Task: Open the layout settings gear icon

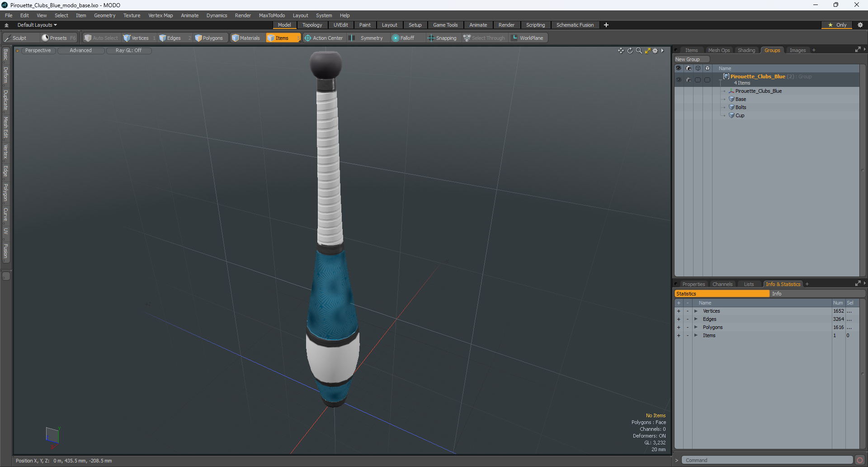Action: pos(860,25)
